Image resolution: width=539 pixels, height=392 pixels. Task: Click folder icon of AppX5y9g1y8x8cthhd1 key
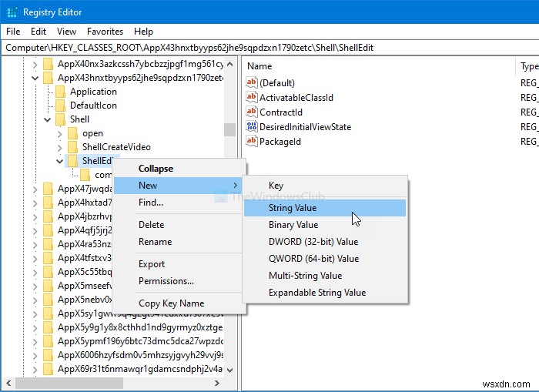pos(48,327)
